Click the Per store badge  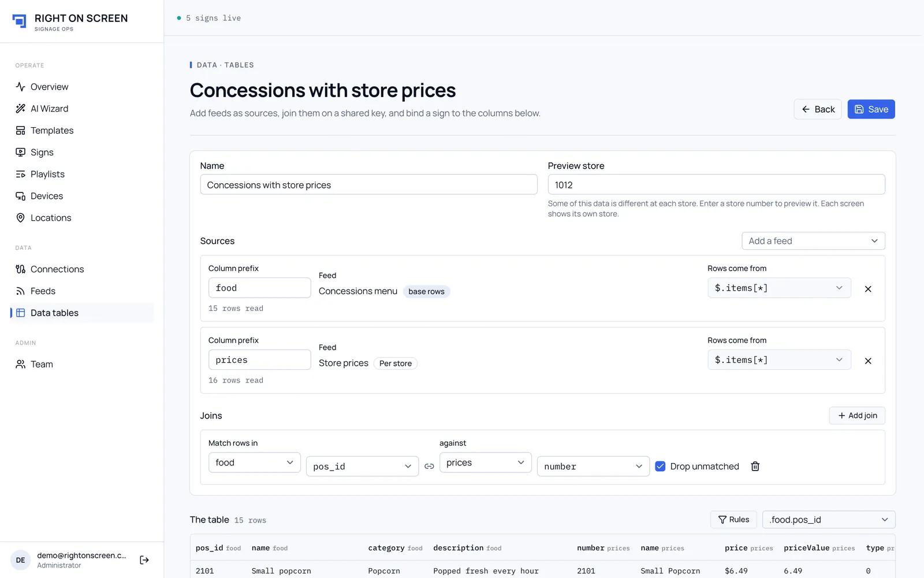pyautogui.click(x=396, y=364)
